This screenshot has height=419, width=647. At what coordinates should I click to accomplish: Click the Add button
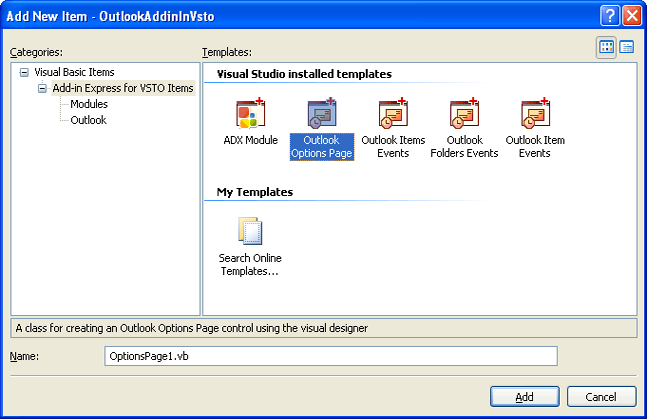click(x=524, y=397)
